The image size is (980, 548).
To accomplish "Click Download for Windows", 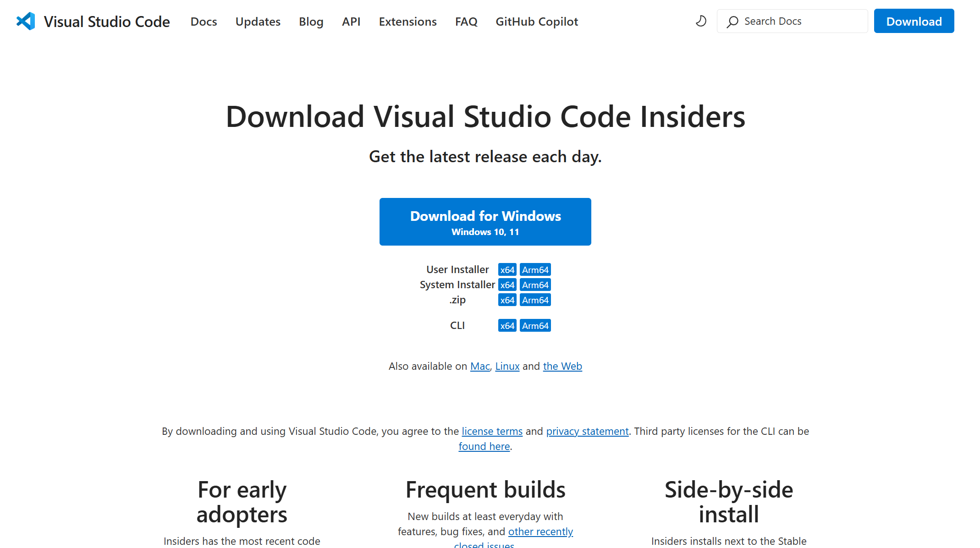I will coord(485,221).
